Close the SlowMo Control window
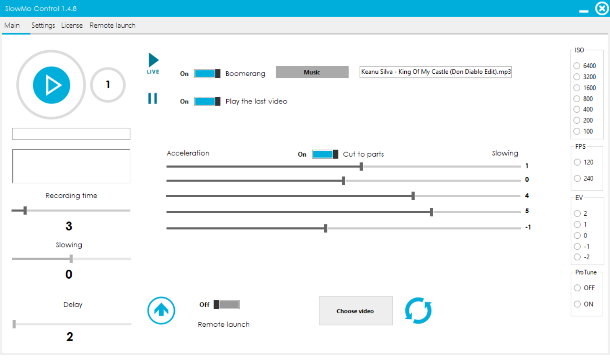 [602, 8]
